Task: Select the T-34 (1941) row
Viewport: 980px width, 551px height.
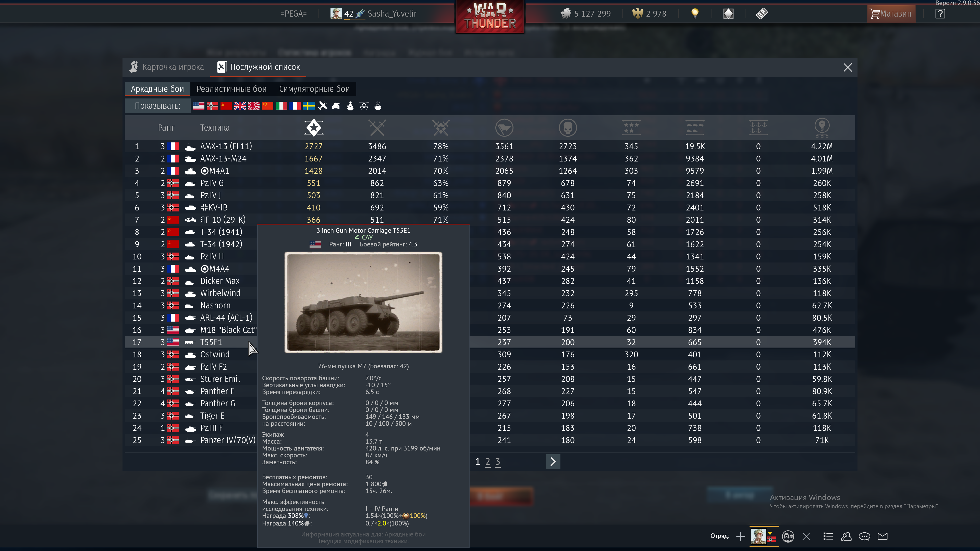Action: coord(490,232)
